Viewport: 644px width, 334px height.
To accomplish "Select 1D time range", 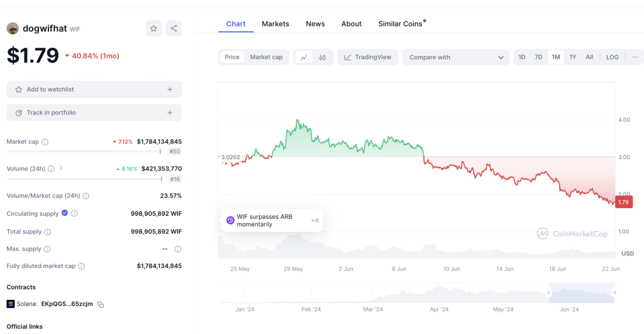I will (521, 57).
